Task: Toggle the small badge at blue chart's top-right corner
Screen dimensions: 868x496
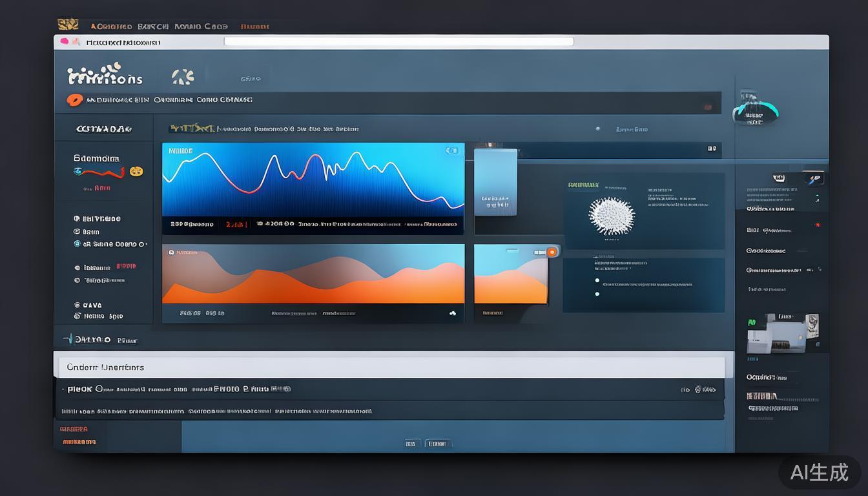Action: coord(451,150)
